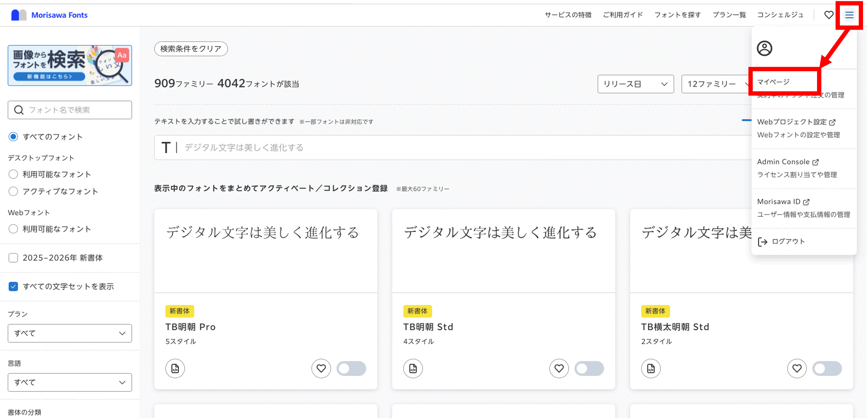Open the プラン dropdown

pyautogui.click(x=70, y=333)
